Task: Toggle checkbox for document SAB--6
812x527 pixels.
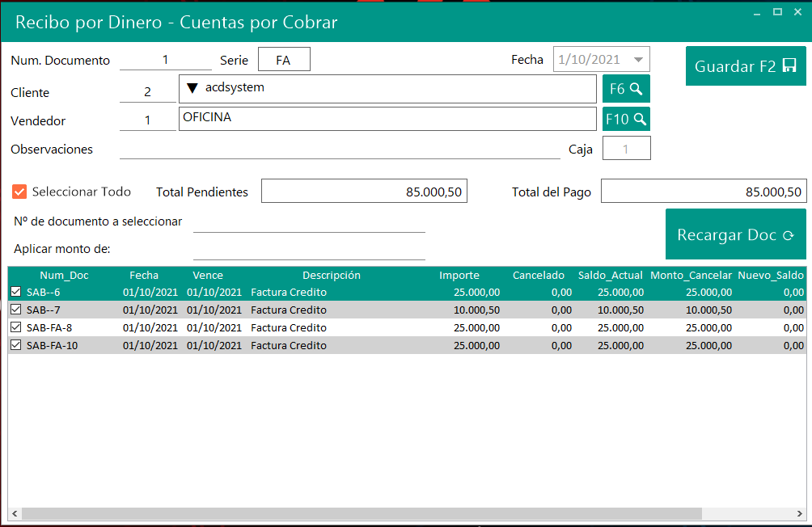Action: (x=16, y=292)
